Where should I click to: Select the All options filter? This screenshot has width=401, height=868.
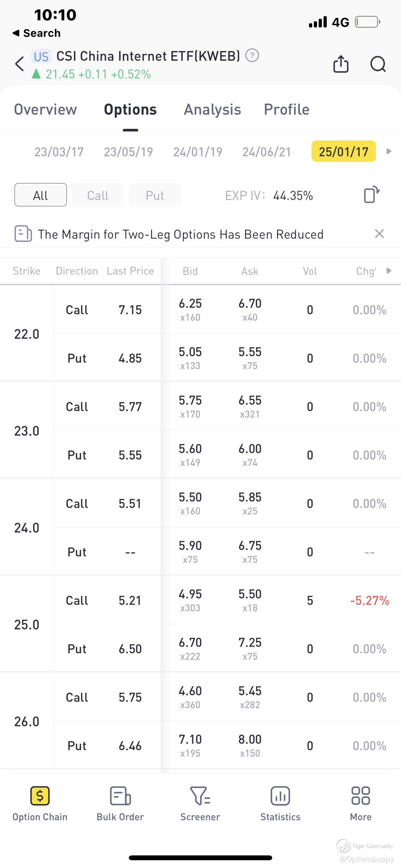(40, 195)
